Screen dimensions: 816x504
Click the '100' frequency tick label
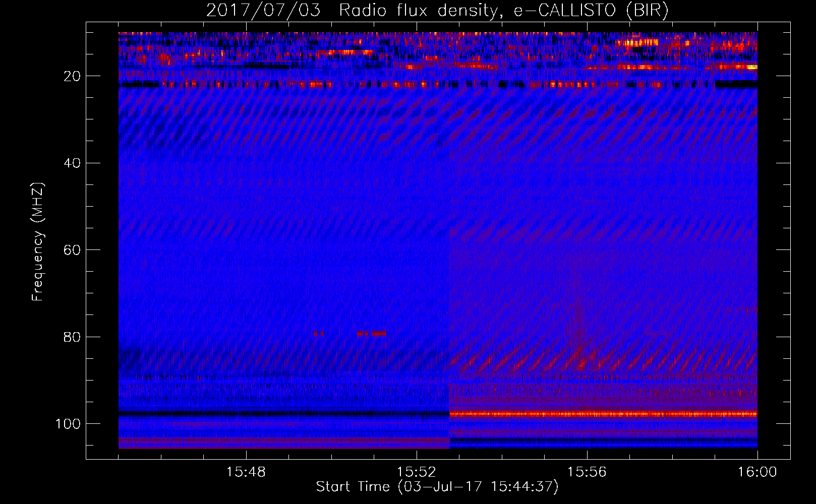68,424
